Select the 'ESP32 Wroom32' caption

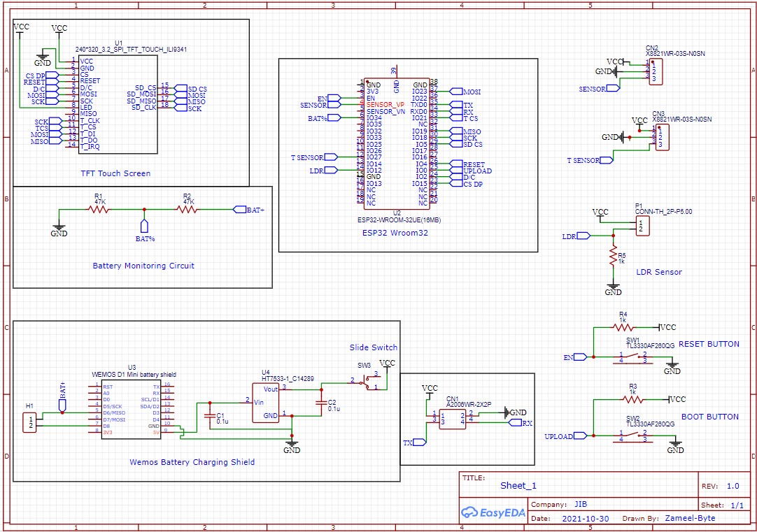point(395,233)
